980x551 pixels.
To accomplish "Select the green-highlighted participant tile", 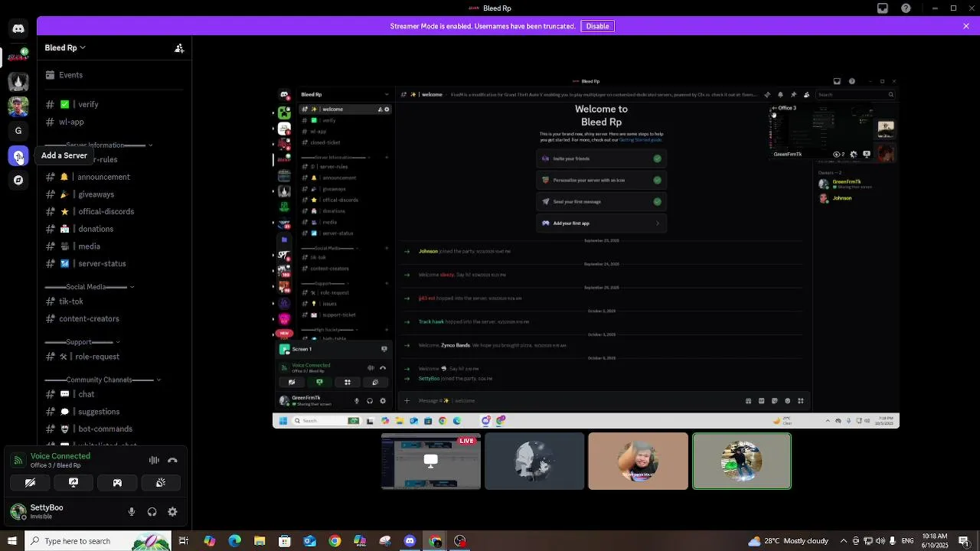I will tap(742, 461).
